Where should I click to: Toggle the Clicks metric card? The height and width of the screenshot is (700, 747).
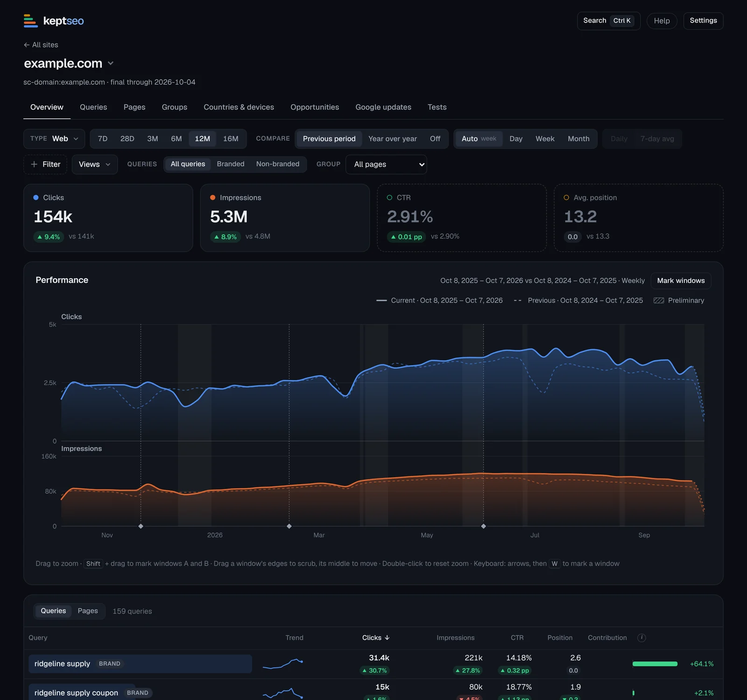[x=108, y=218]
